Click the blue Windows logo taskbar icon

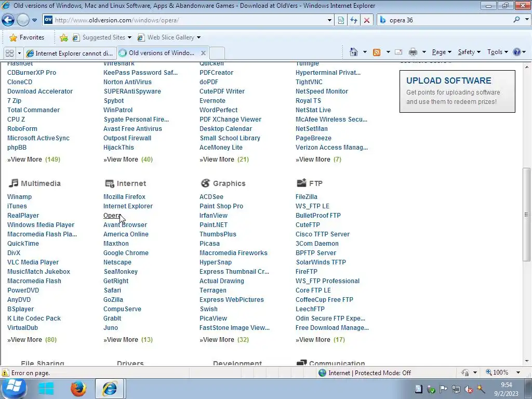46,389
